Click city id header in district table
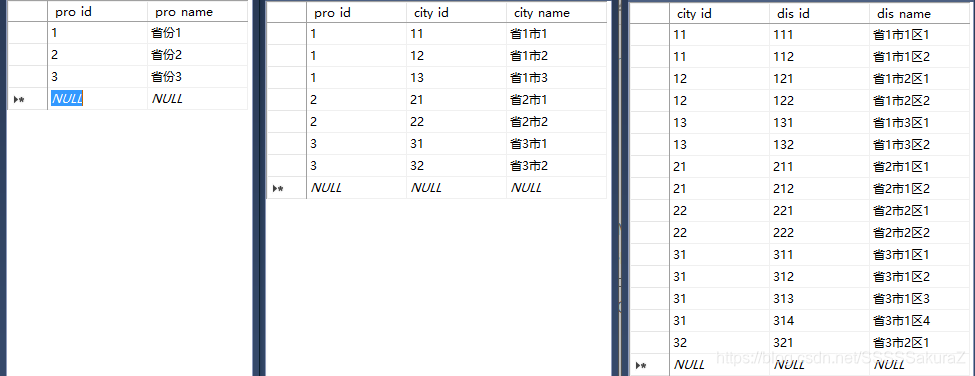This screenshot has height=376, width=975. tap(719, 14)
